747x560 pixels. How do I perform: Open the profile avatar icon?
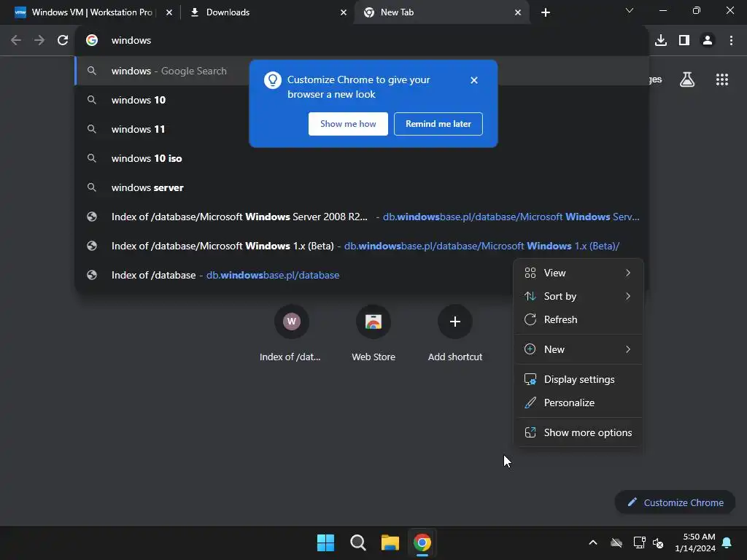708,40
